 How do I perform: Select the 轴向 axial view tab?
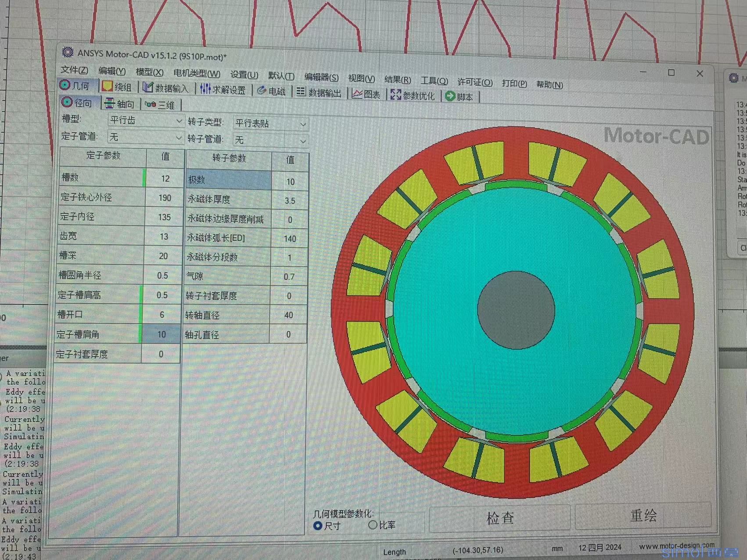click(120, 104)
